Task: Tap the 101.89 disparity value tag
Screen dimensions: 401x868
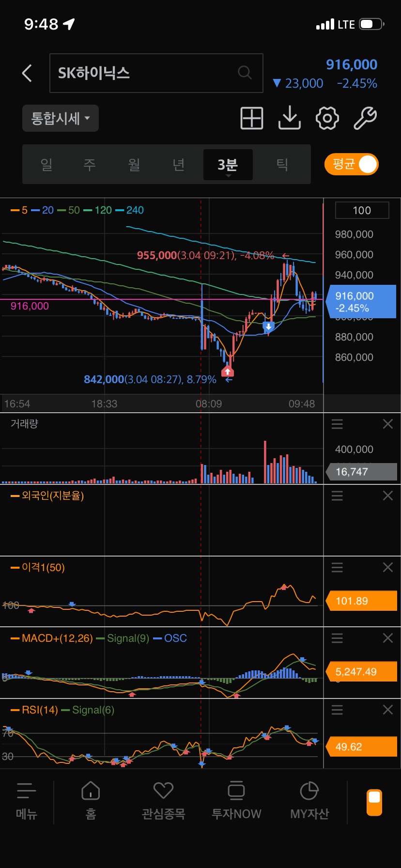Action: pyautogui.click(x=362, y=601)
